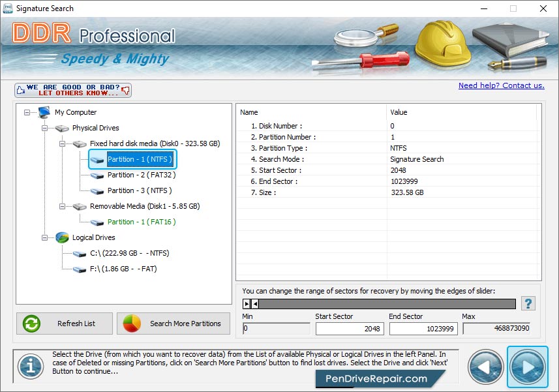Open the Need help? Contact us link
The image size is (559, 392).
click(x=501, y=85)
